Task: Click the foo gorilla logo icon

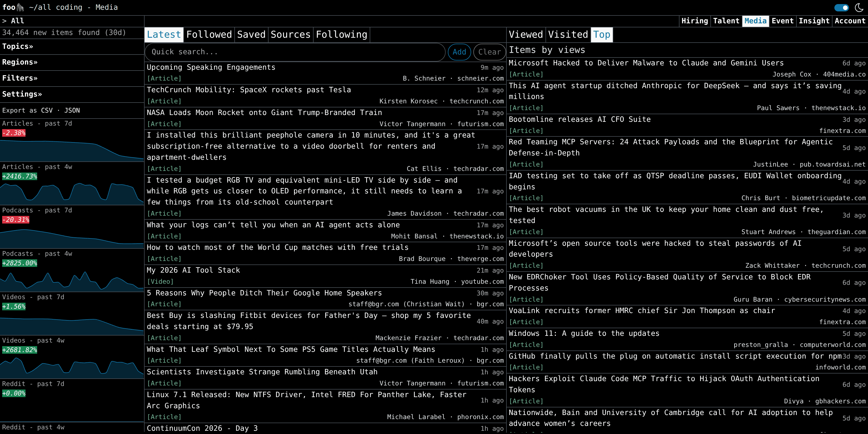Action: point(20,7)
